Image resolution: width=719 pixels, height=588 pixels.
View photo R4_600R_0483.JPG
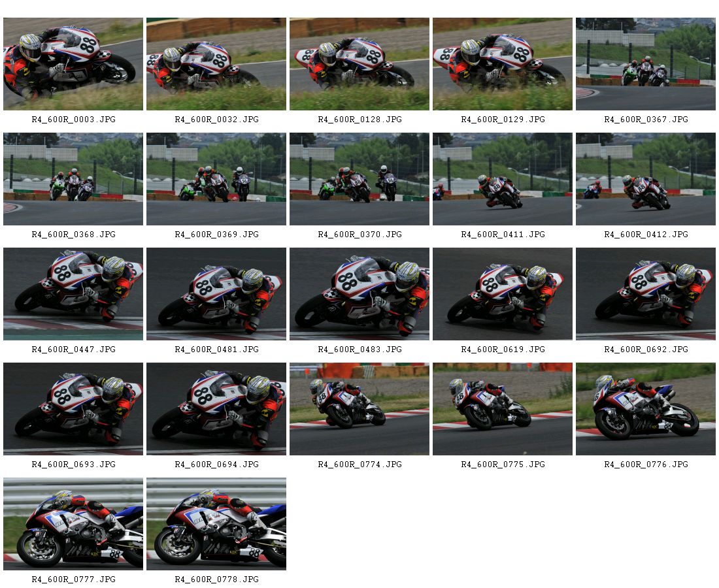[x=359, y=294]
